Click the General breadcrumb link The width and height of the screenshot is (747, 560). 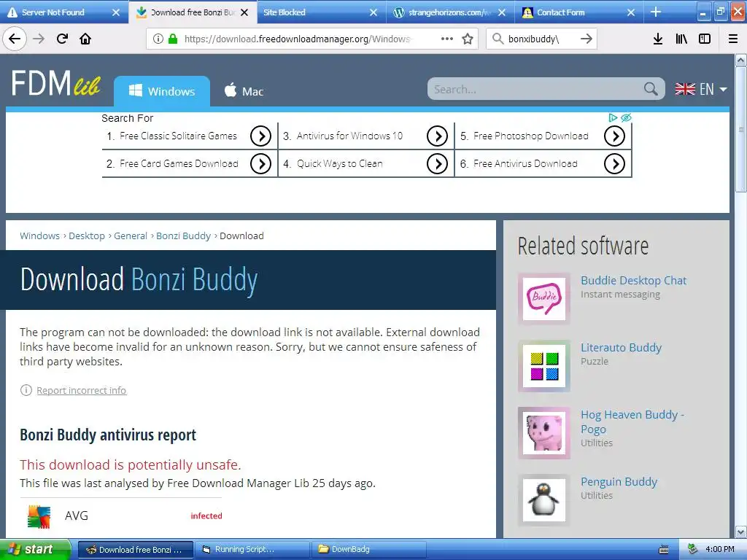pyautogui.click(x=131, y=236)
